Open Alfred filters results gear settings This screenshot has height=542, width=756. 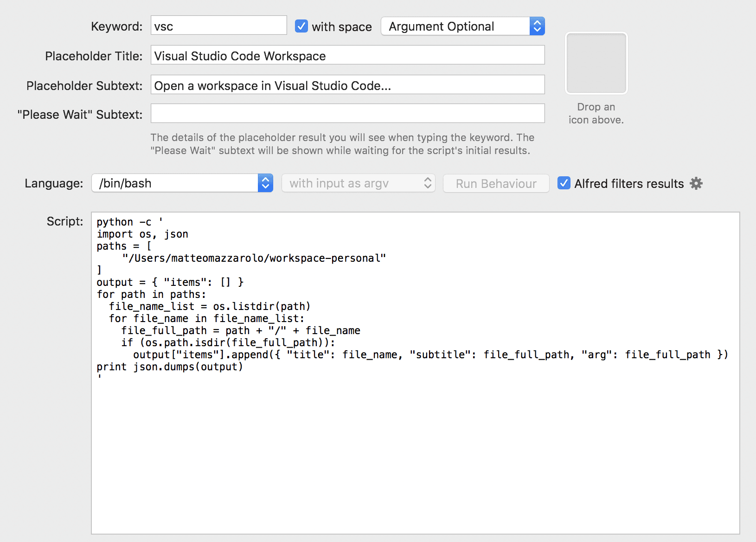point(696,183)
